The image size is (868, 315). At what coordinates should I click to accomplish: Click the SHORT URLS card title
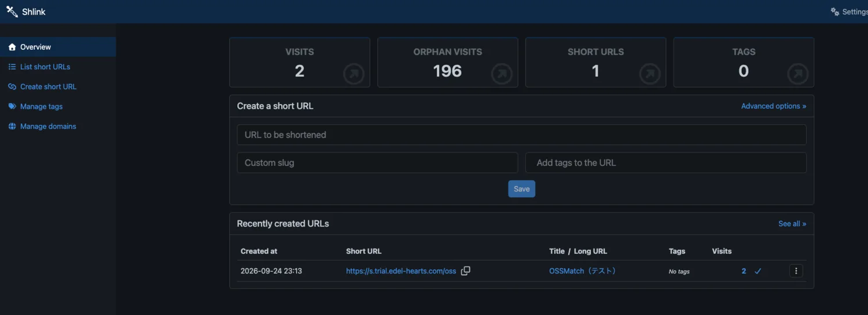click(x=596, y=52)
